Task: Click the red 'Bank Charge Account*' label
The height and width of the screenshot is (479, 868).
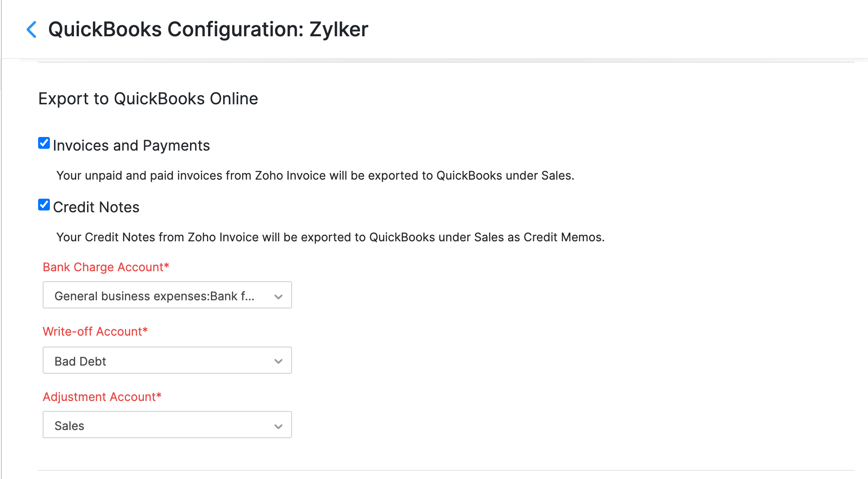Action: point(106,267)
